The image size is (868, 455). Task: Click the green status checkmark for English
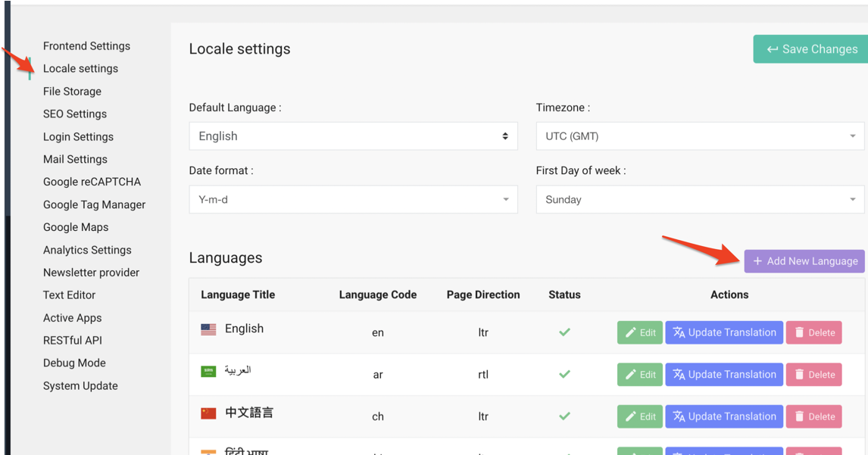(x=564, y=332)
